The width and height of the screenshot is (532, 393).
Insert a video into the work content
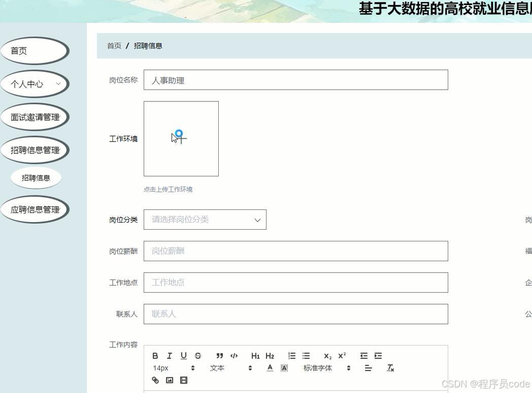pos(183,380)
